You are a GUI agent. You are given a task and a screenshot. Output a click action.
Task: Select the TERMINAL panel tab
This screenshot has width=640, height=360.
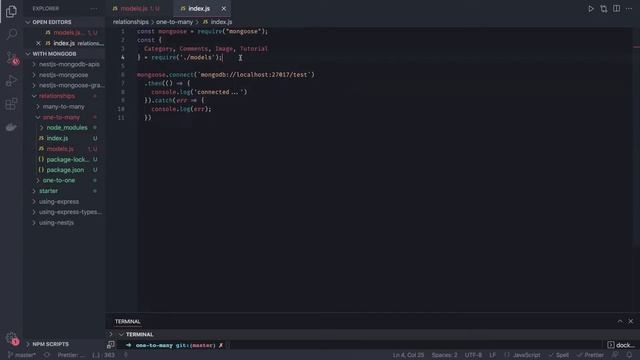[127, 322]
